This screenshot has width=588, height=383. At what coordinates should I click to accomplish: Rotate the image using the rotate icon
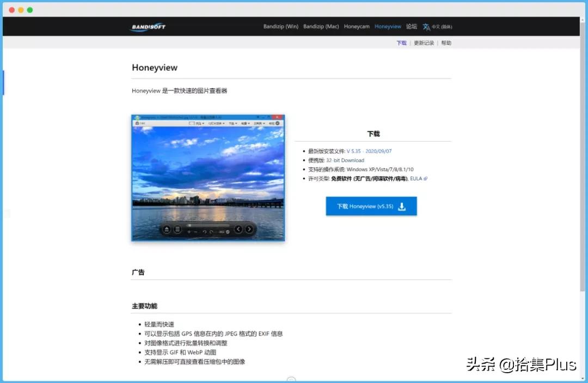coord(205,232)
